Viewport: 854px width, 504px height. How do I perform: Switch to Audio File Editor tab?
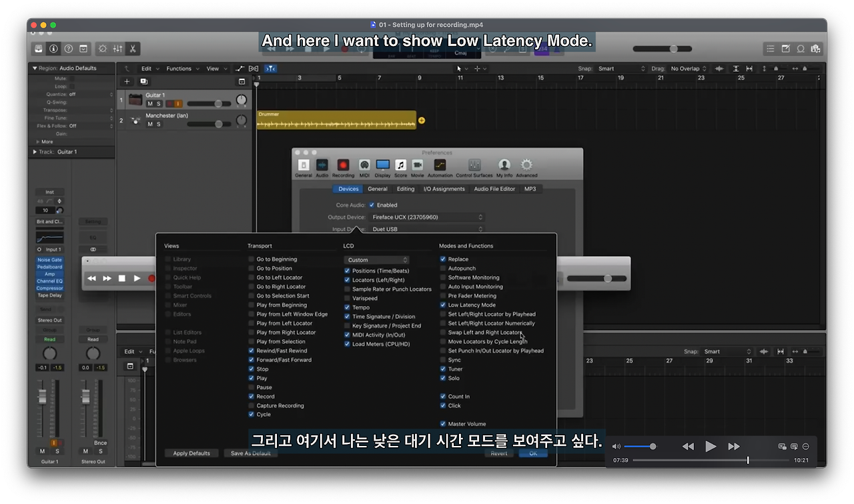[494, 189]
